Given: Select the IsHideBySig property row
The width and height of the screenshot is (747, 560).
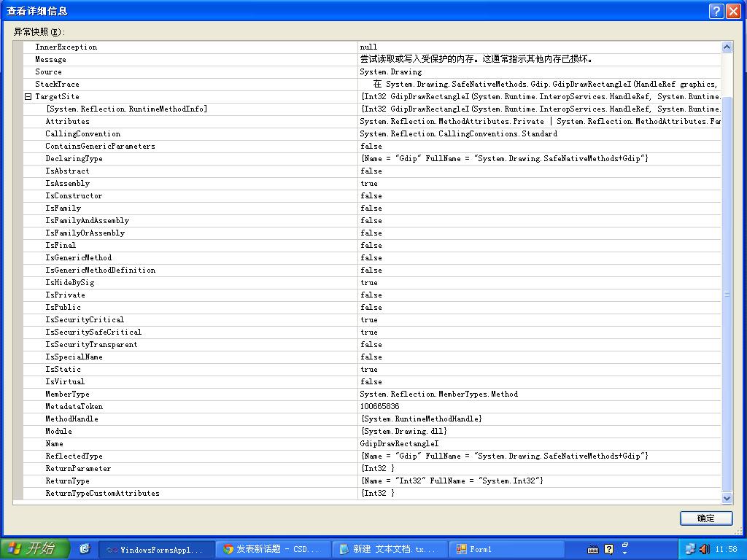Looking at the screenshot, I should pos(371,282).
